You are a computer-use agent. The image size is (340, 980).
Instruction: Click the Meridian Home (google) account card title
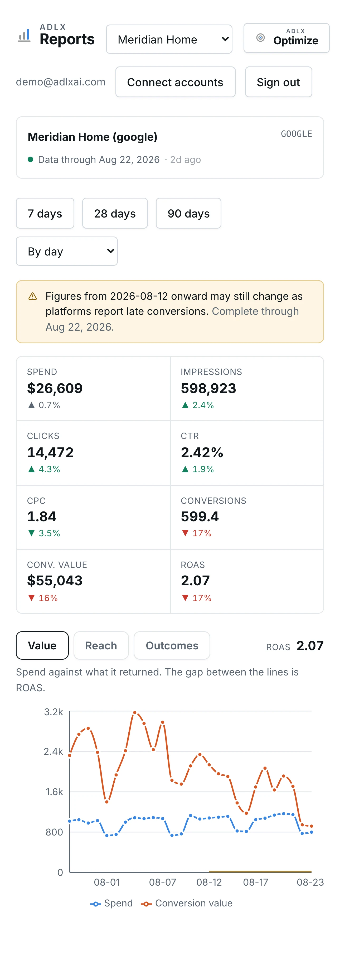(93, 137)
